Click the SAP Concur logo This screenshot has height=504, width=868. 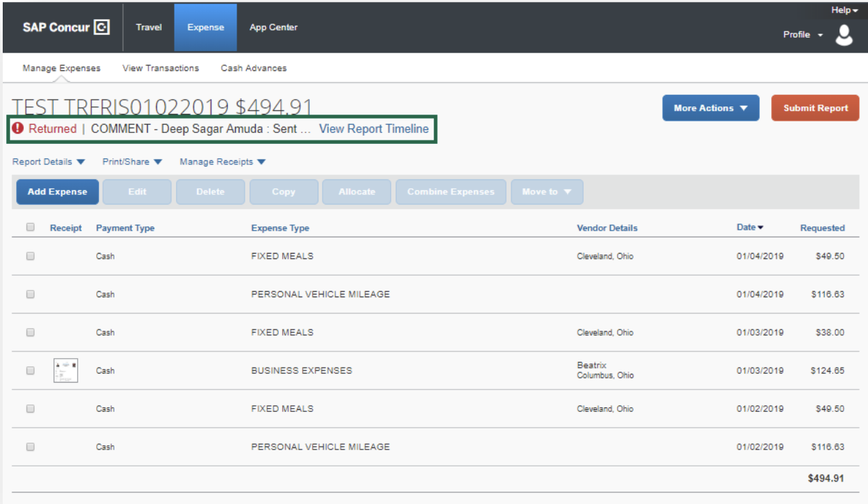[65, 28]
